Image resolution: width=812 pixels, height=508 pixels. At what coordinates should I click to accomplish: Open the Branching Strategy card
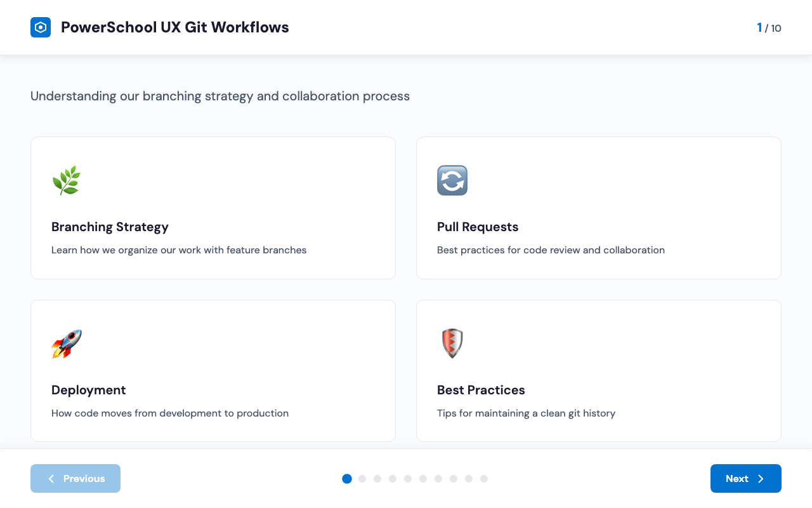coord(213,208)
